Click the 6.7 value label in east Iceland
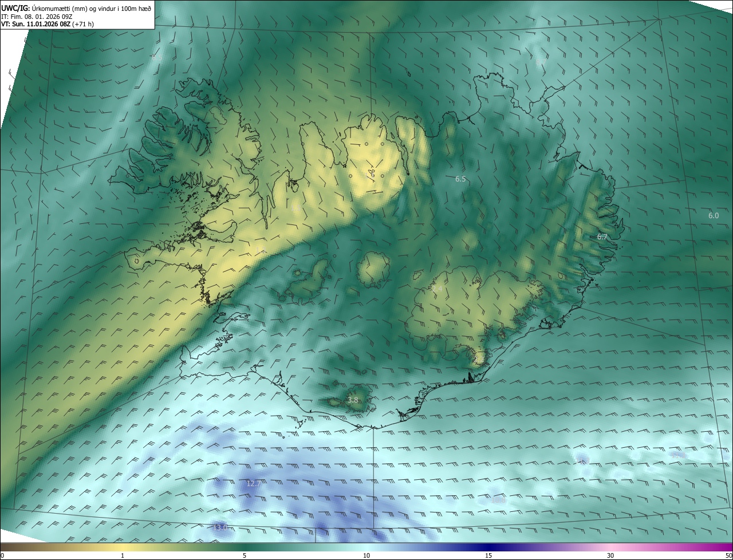The image size is (733, 560). (602, 236)
